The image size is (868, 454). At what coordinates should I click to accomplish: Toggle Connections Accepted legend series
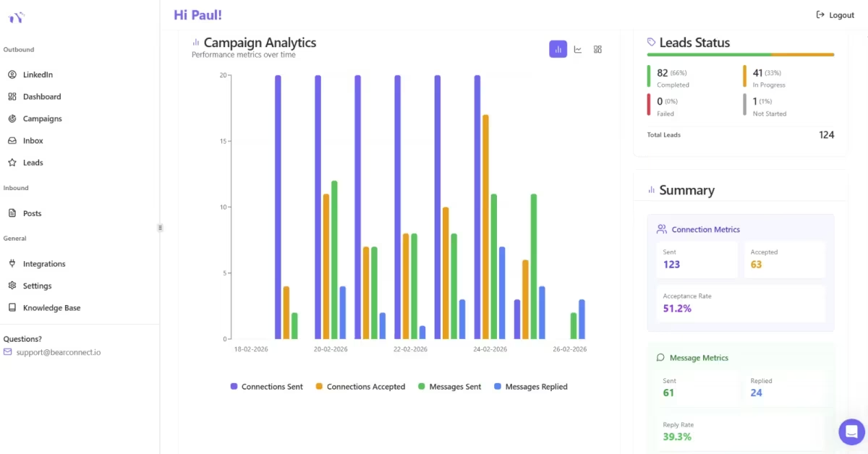tap(359, 387)
